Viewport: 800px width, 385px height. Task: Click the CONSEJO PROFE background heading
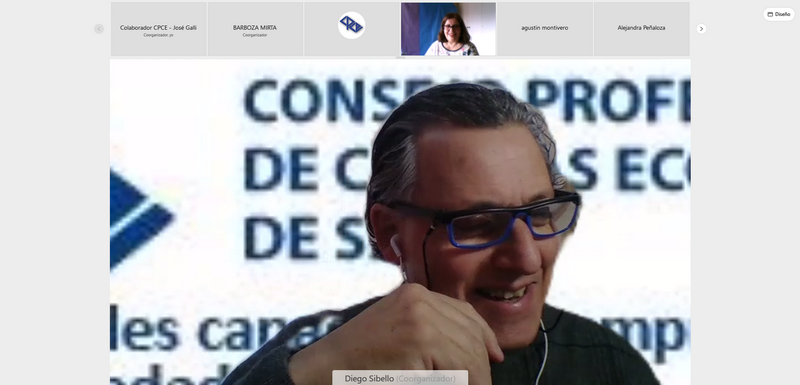click(467, 99)
